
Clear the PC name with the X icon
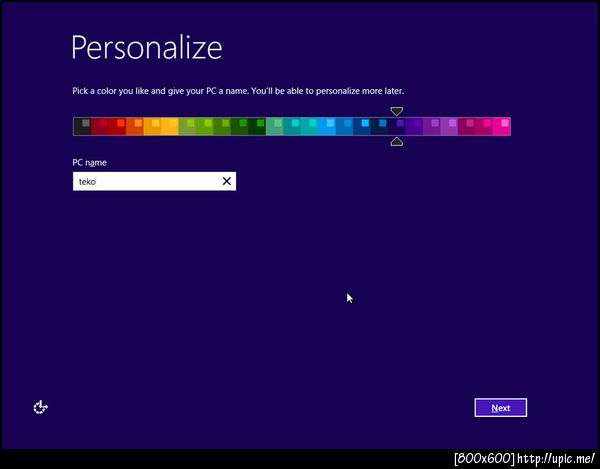click(x=227, y=181)
